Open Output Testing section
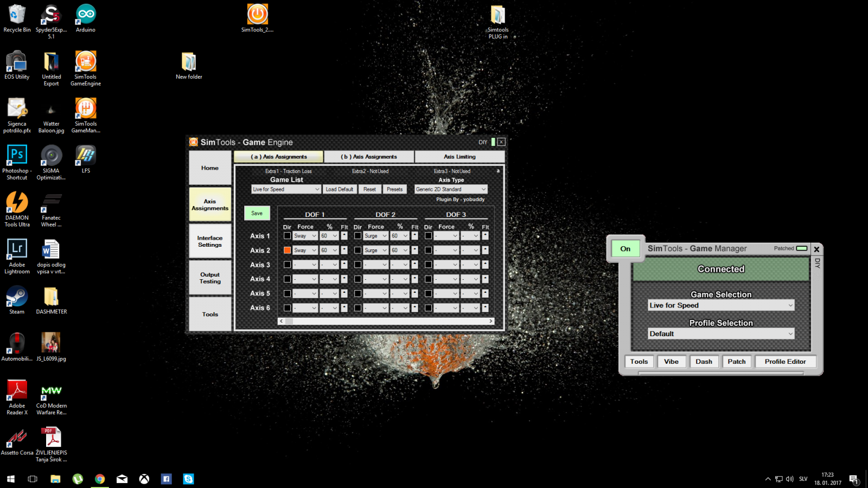868x488 pixels. (210, 278)
